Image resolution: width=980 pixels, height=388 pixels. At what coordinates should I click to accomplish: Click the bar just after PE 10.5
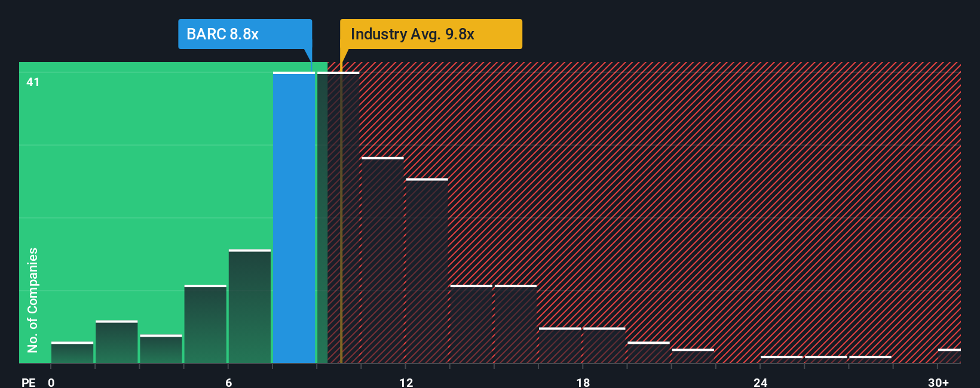(x=382, y=260)
